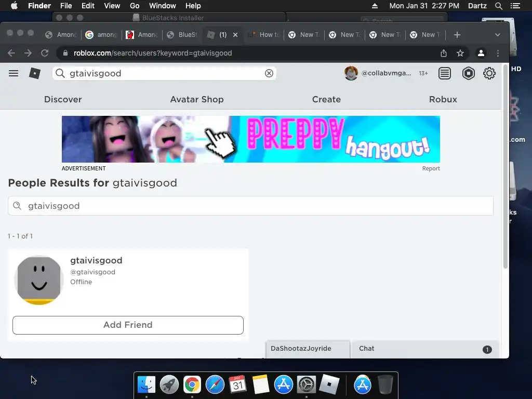Image resolution: width=532 pixels, height=399 pixels.
Task: Click the collabvmga avatar headshot
Action: pos(351,73)
